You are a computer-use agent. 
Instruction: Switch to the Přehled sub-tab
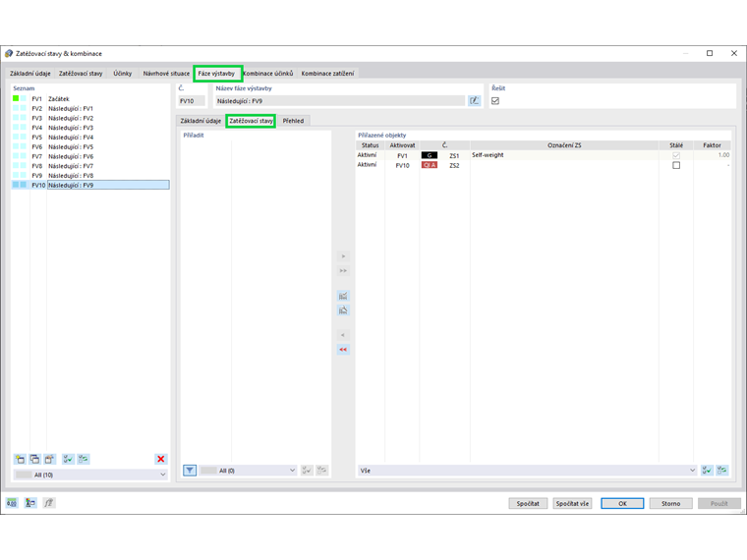[293, 121]
